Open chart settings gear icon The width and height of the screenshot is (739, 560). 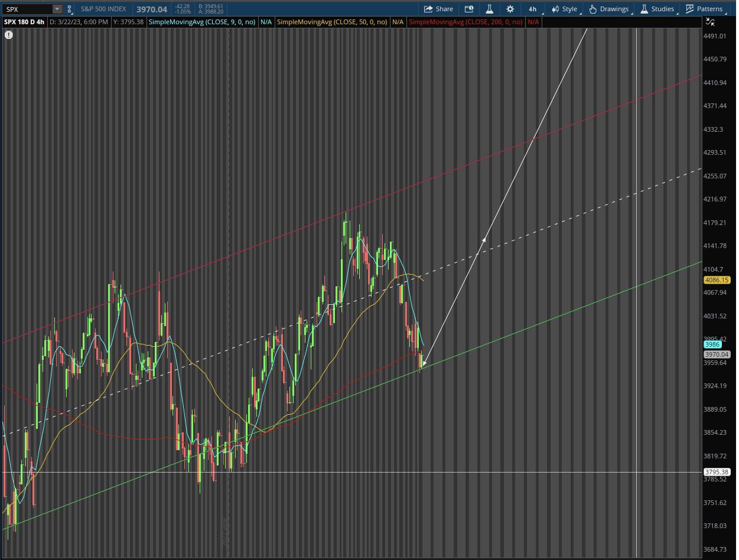pos(510,9)
